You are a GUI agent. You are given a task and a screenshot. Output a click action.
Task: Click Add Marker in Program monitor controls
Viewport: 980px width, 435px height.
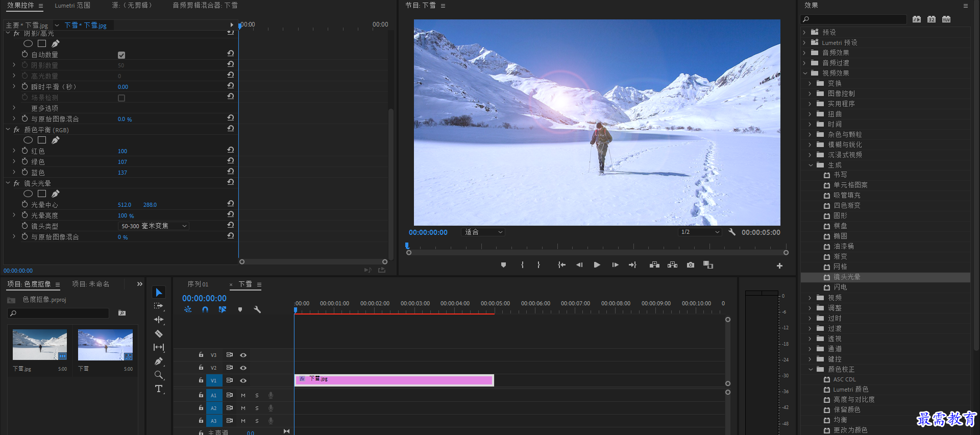pyautogui.click(x=503, y=265)
